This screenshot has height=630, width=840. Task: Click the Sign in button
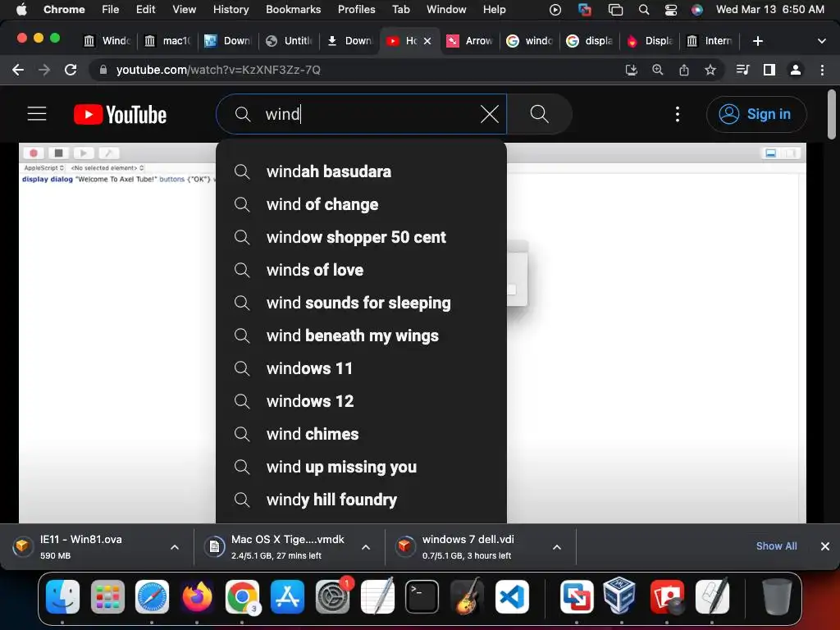756,114
